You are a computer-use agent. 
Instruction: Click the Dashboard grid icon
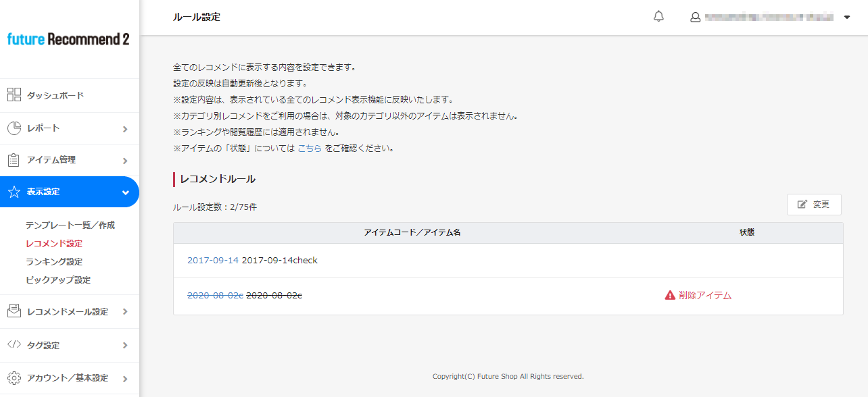(14, 95)
